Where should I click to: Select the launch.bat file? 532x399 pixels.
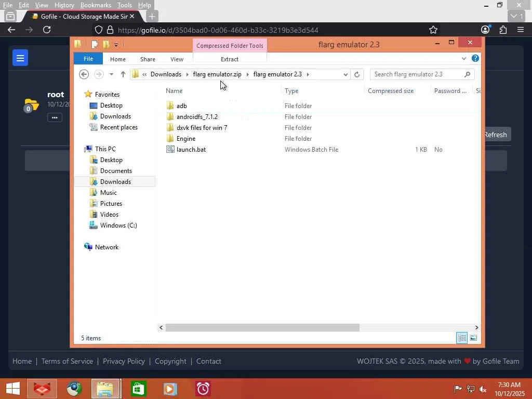[x=191, y=150]
